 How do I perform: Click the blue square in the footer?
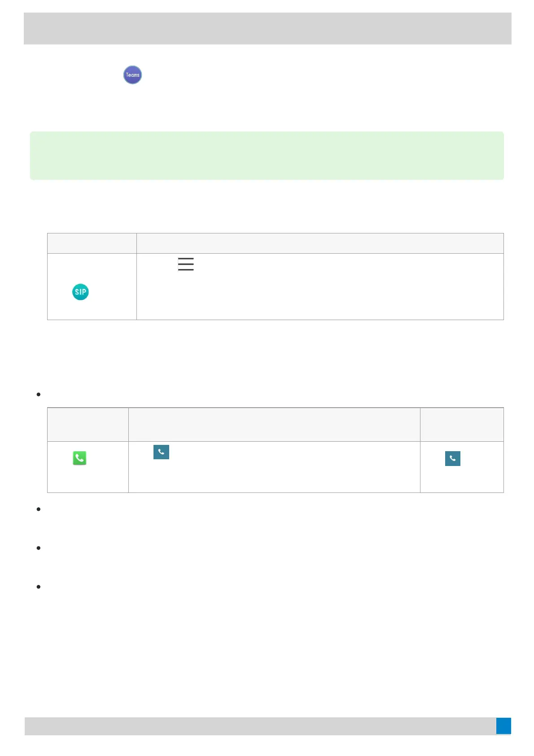click(503, 726)
